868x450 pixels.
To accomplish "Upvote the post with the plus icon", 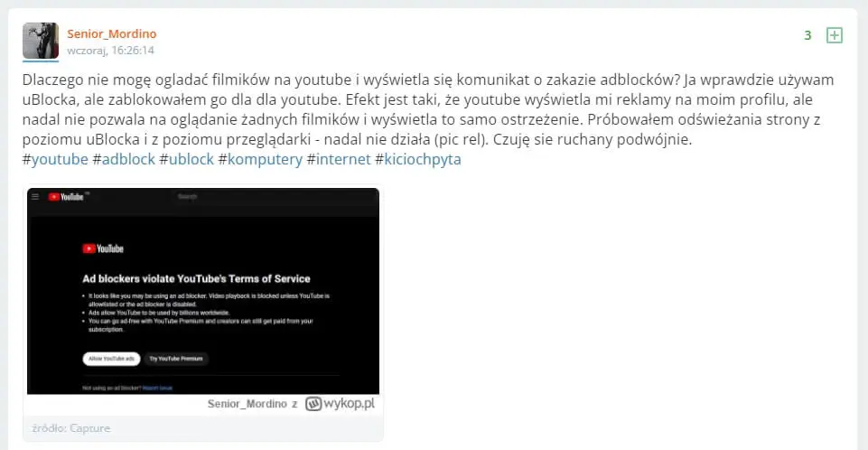I will click(x=835, y=35).
